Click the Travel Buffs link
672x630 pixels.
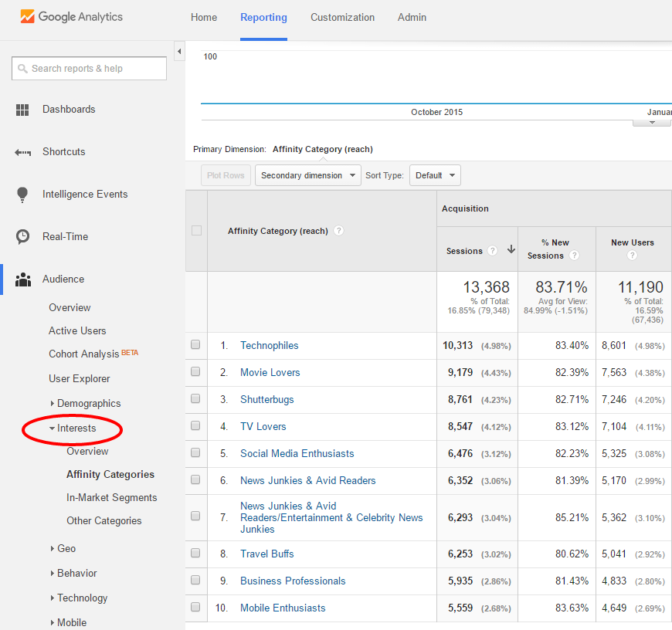click(267, 554)
